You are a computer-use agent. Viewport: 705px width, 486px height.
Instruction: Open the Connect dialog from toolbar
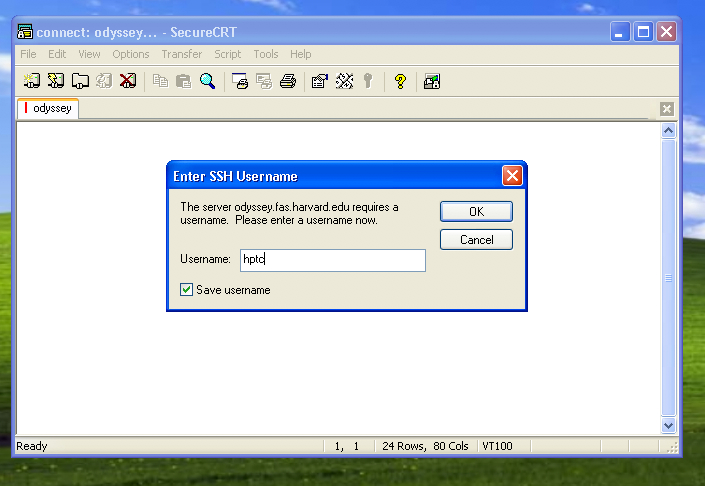click(32, 81)
